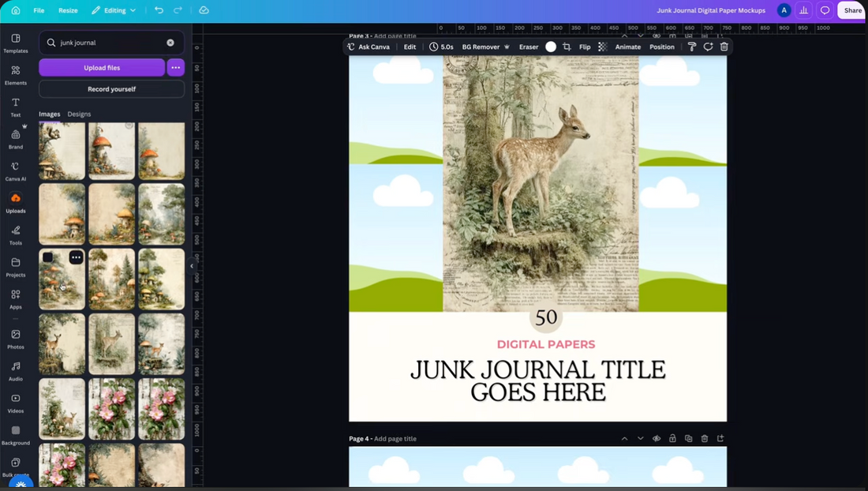Open the Flip menu
This screenshot has height=491, width=868.
coord(585,47)
